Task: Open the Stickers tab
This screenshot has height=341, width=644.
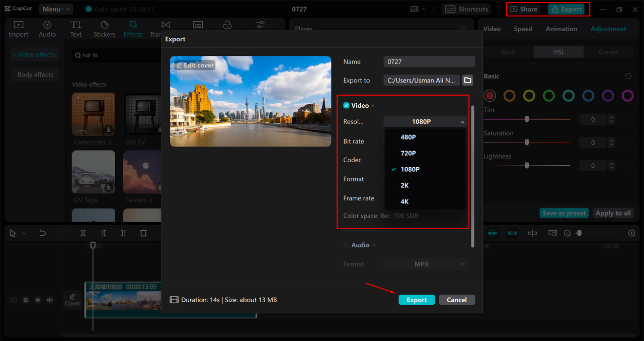Action: point(104,29)
